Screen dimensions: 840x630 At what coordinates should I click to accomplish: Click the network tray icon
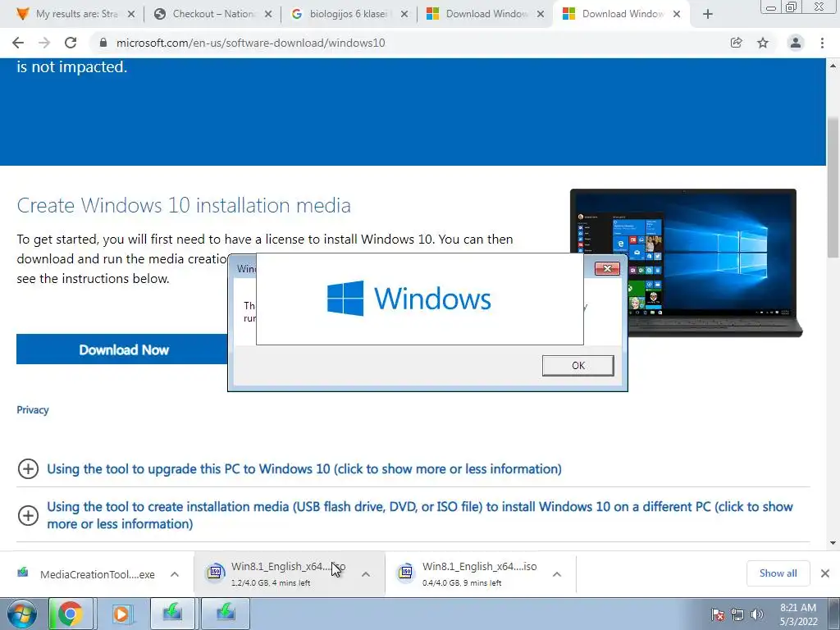(737, 614)
